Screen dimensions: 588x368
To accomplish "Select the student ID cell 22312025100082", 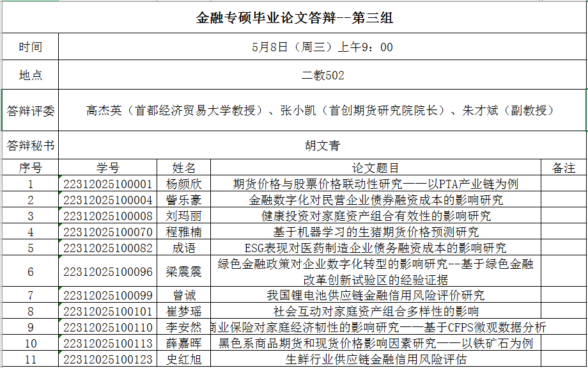I will point(107,248).
